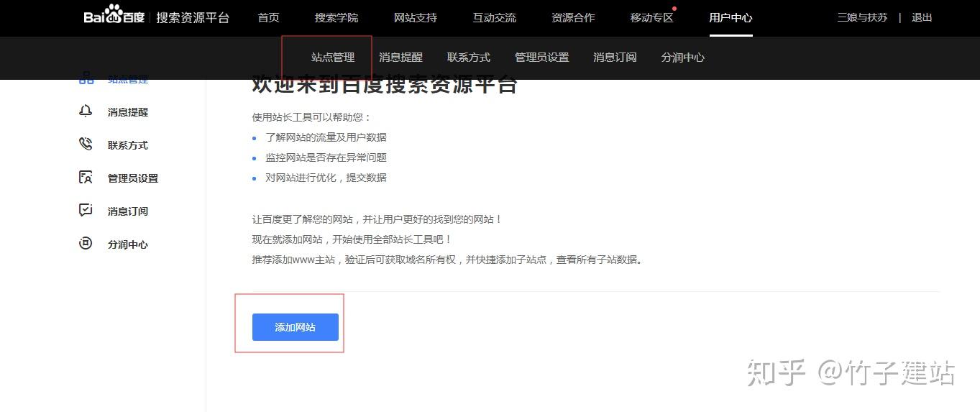
Task: Click the username 三娘与扶苏
Action: click(862, 17)
